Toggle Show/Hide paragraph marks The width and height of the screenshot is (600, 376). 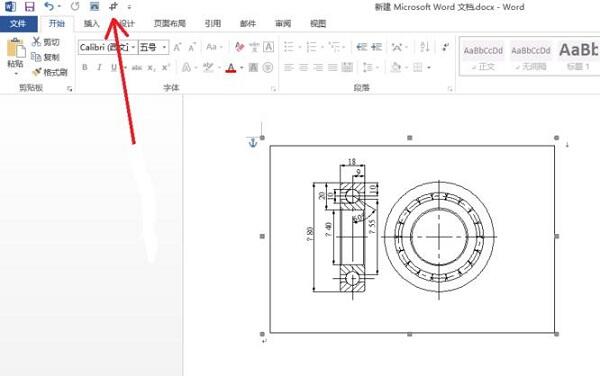(445, 47)
